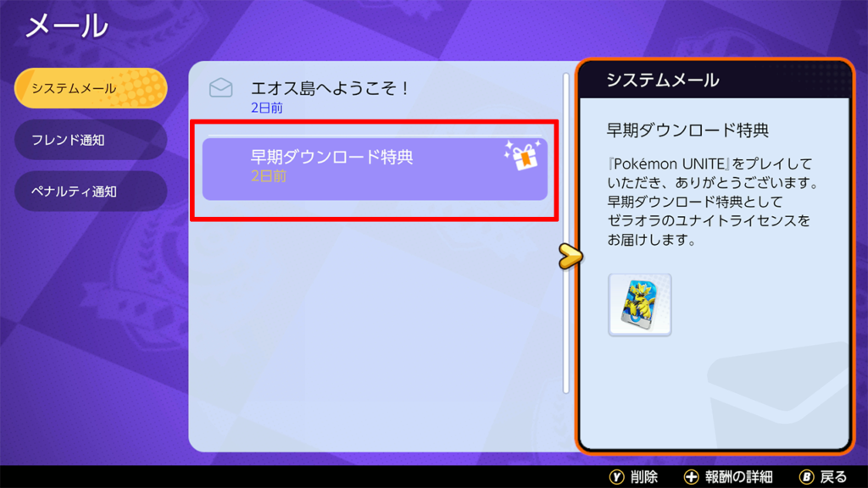The width and height of the screenshot is (868, 488).
Task: Click the mail list vertical scrollbar
Action: [565, 233]
